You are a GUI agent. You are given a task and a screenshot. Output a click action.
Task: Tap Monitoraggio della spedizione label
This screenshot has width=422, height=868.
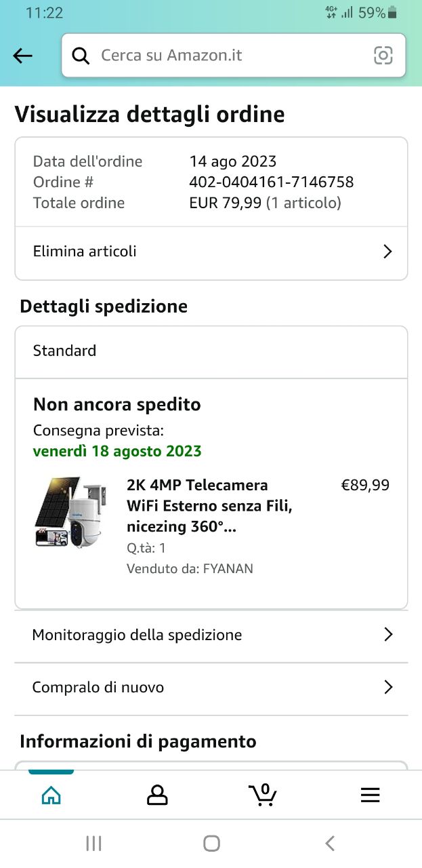click(x=137, y=635)
